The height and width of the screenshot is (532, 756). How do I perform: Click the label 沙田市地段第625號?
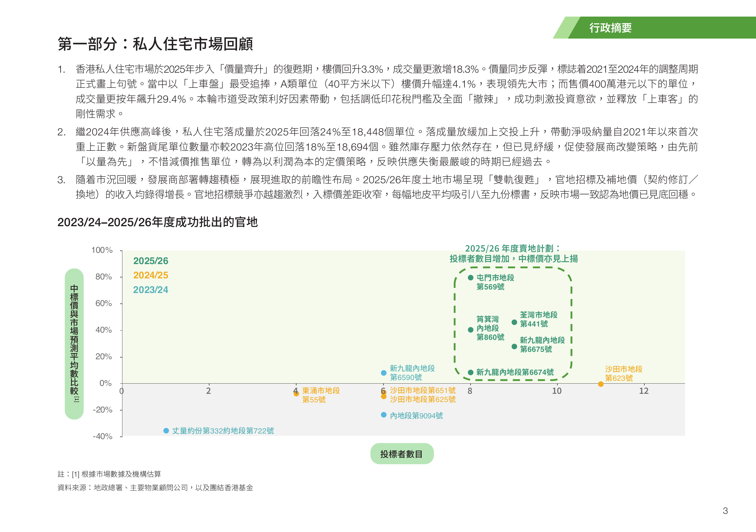tap(423, 399)
